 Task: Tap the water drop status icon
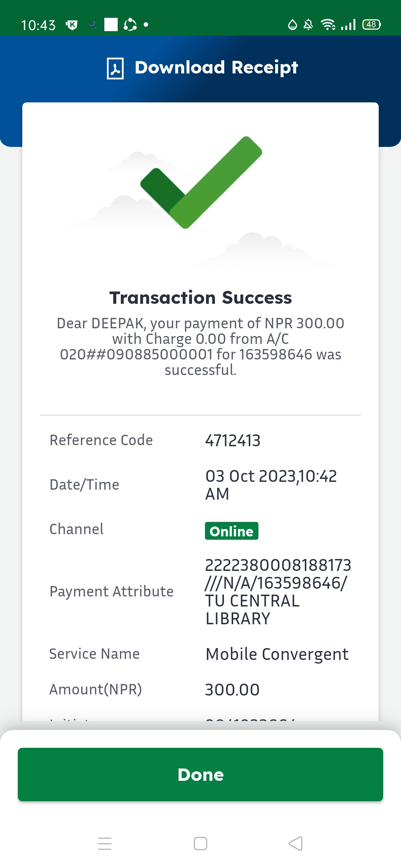click(293, 24)
